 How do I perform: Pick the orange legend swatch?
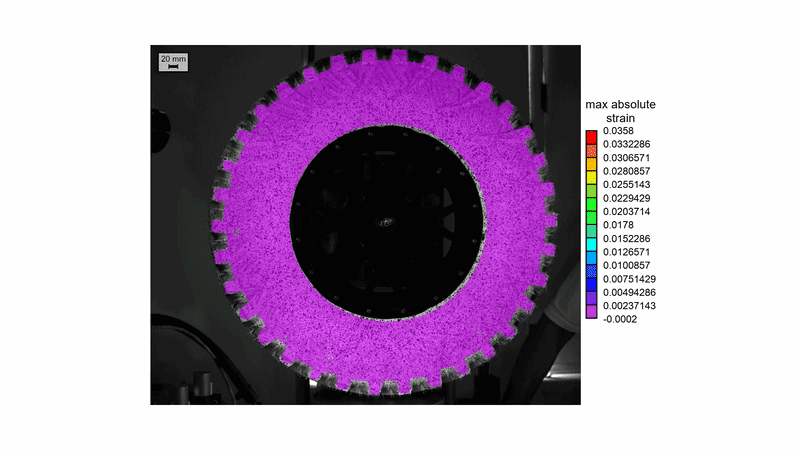591,164
